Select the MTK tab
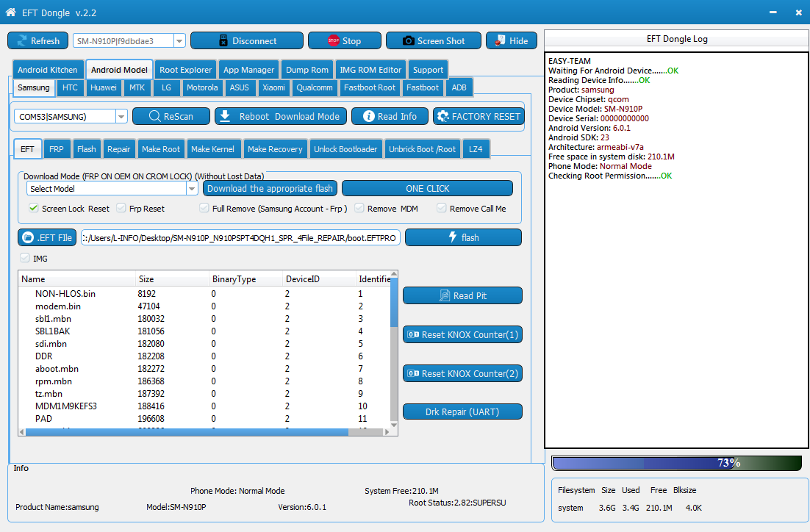 (137, 87)
